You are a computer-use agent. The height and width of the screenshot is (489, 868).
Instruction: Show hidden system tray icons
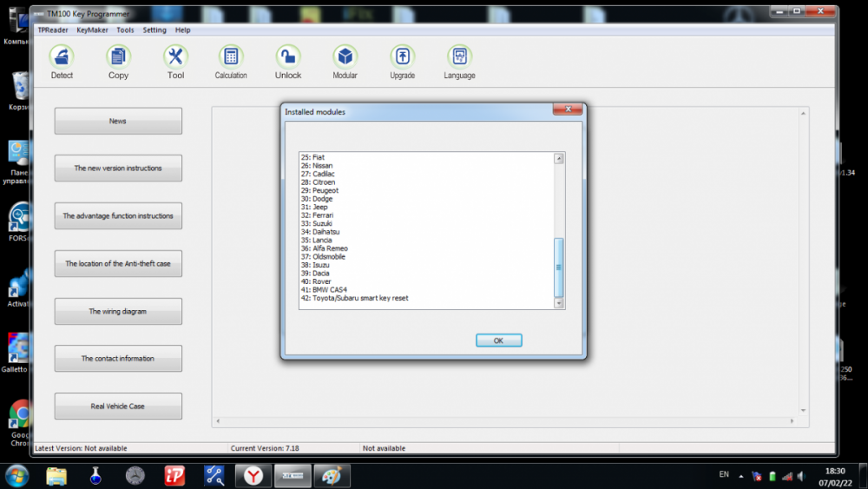[740, 476]
